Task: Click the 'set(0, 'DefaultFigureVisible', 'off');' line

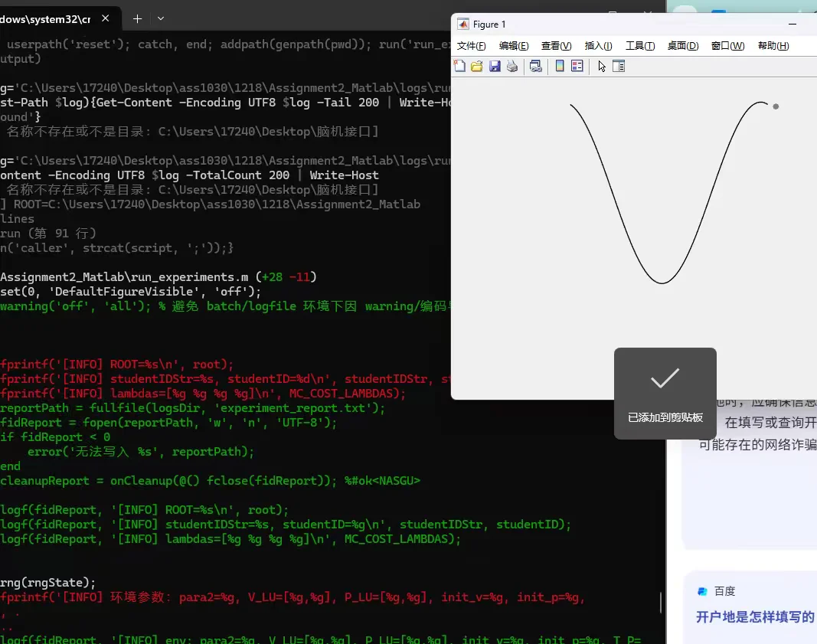Action: pyautogui.click(x=130, y=291)
